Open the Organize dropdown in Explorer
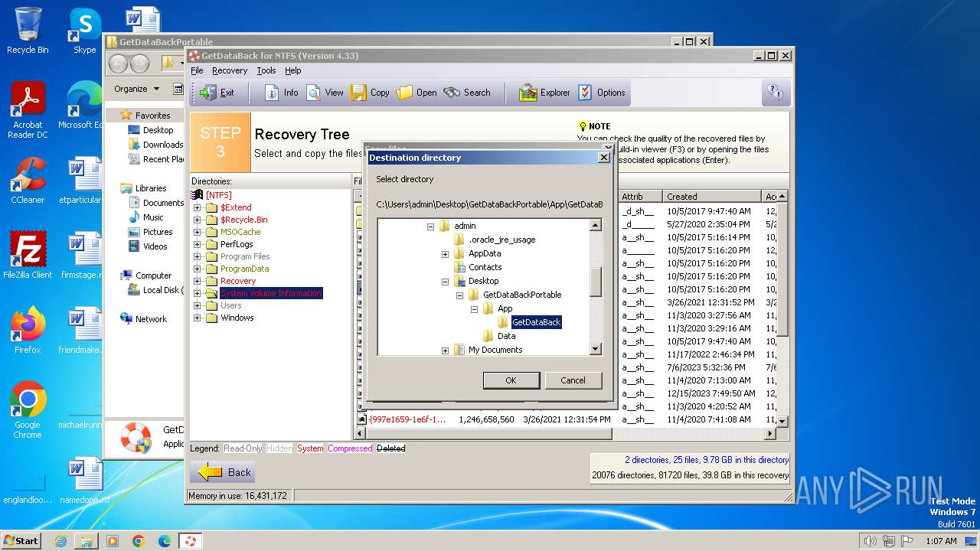 click(136, 89)
